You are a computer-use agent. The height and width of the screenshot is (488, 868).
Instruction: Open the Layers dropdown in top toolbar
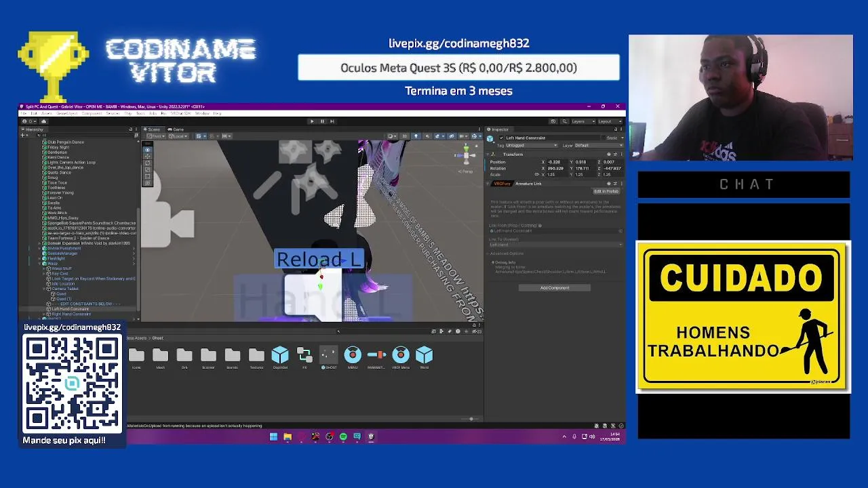coord(583,121)
